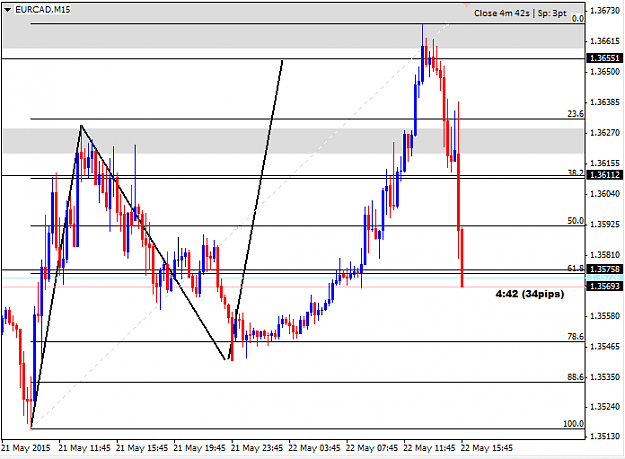Click the 1.35130 price scale value
The width and height of the screenshot is (625, 459).
coord(605,436)
